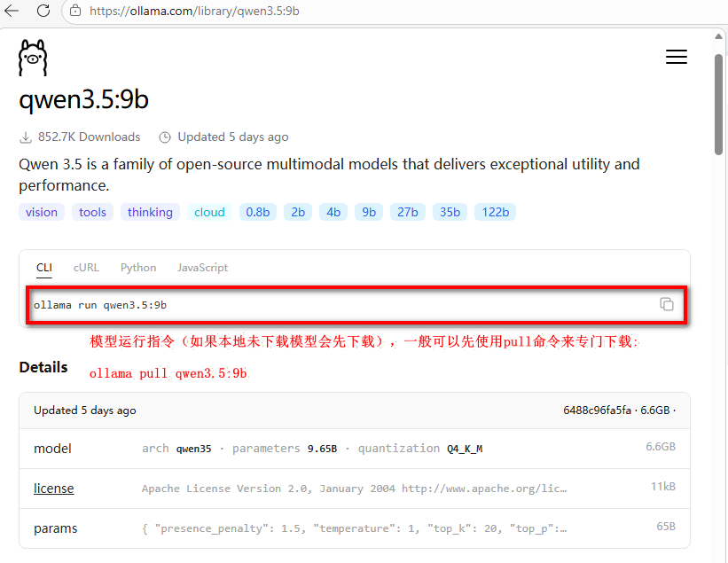
Task: Select the Python tab
Action: pyautogui.click(x=138, y=267)
